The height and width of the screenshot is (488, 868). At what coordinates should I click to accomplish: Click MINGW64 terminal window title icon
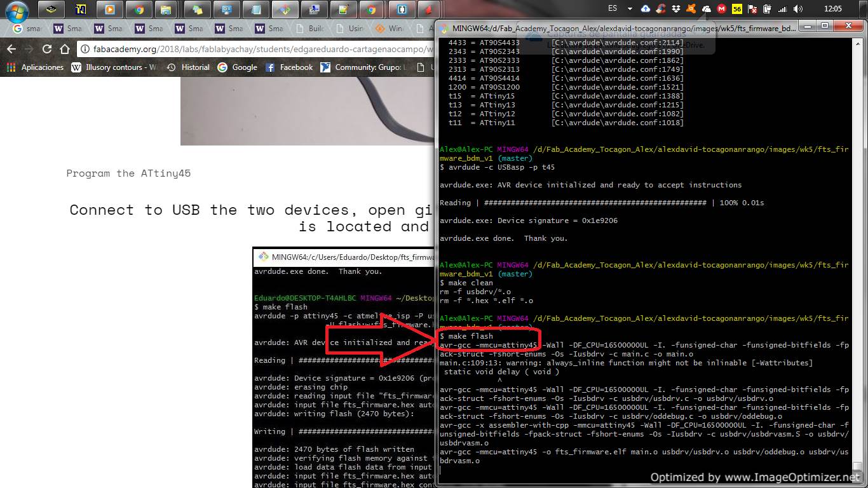tap(444, 28)
